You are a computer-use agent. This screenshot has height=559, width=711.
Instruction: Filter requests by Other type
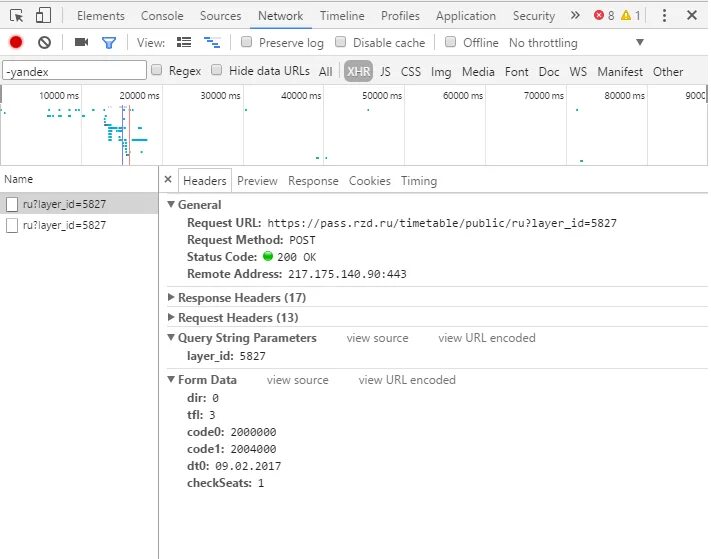(667, 72)
